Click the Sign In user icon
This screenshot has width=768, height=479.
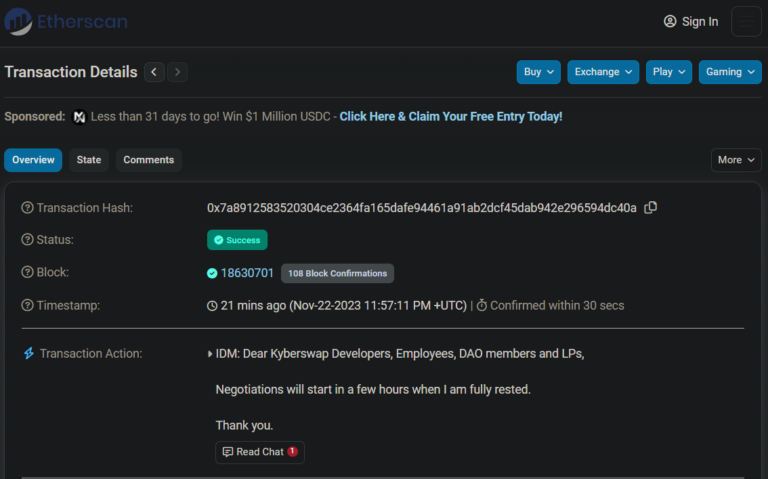[670, 22]
